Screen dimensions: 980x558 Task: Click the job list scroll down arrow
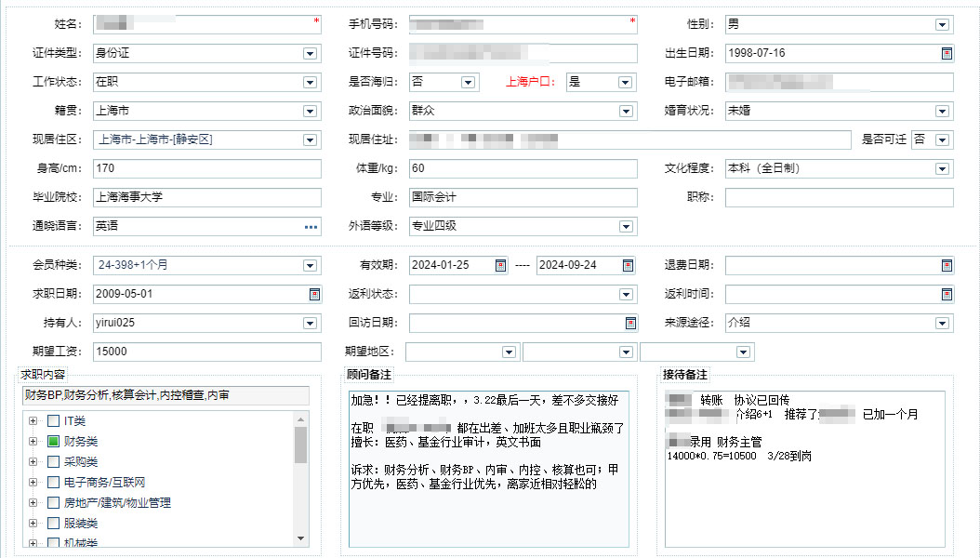tap(300, 538)
